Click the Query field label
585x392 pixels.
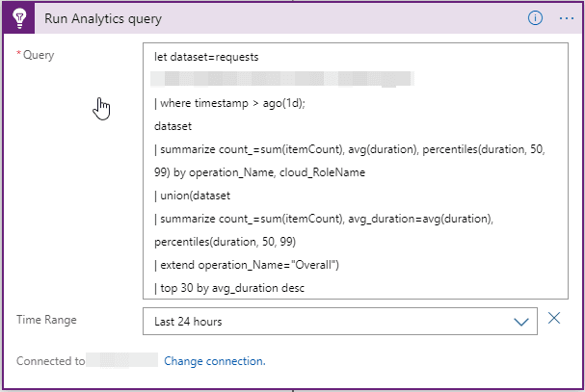tap(38, 55)
